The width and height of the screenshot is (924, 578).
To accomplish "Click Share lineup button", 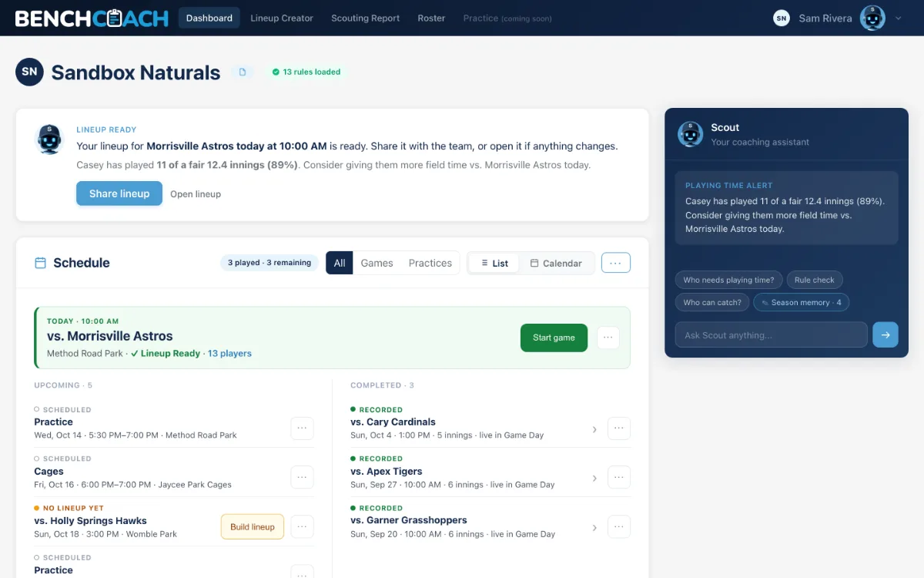I will click(x=119, y=193).
